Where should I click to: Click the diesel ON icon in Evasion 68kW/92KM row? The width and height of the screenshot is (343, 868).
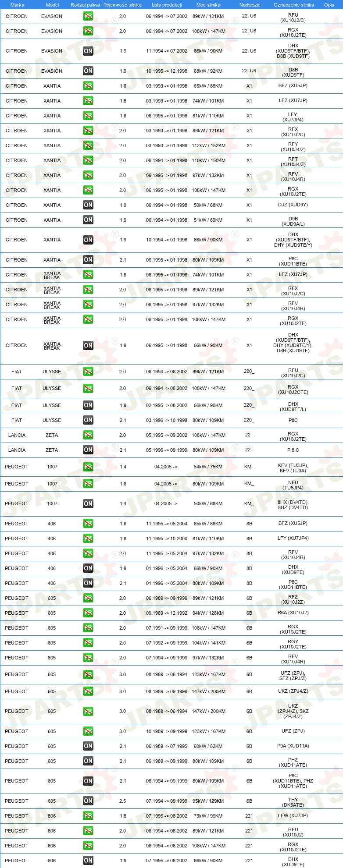pyautogui.click(x=88, y=71)
